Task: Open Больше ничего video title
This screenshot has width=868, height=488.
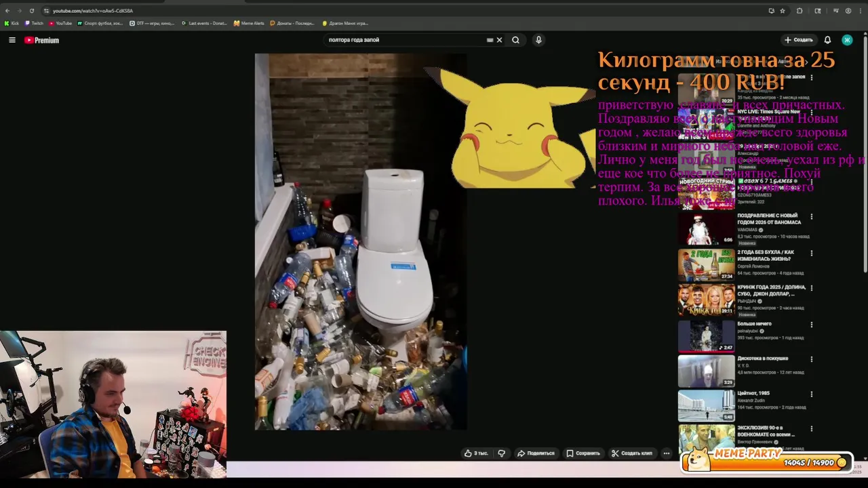Action: (x=754, y=324)
